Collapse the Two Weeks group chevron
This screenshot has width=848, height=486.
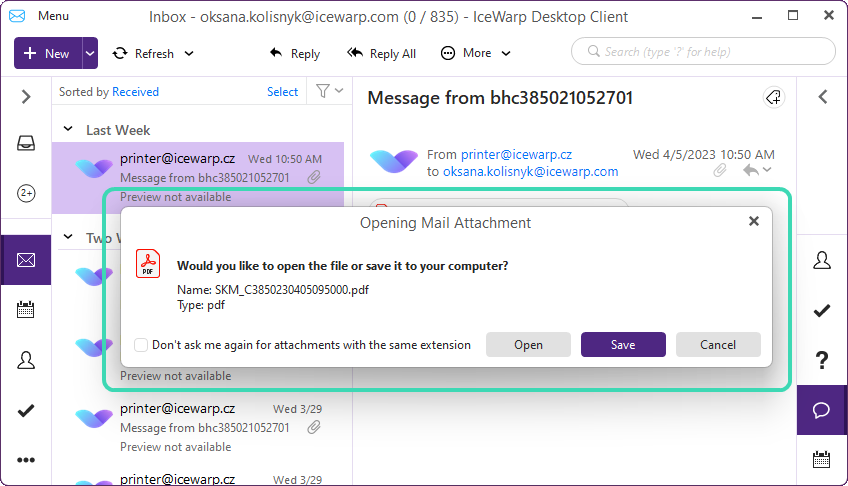[x=68, y=237]
